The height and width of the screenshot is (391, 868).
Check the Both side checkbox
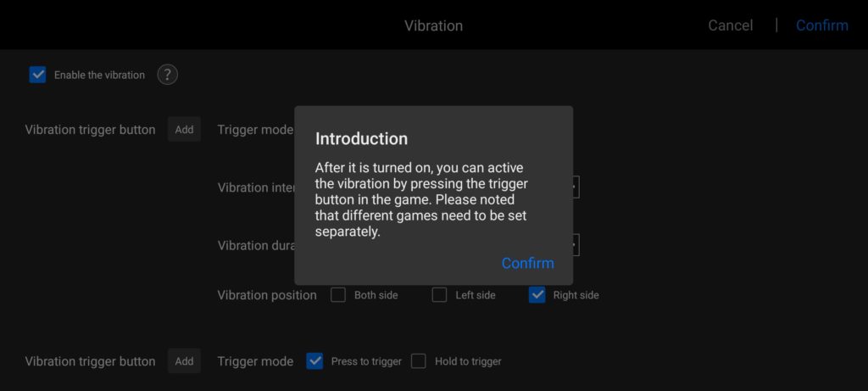click(338, 295)
